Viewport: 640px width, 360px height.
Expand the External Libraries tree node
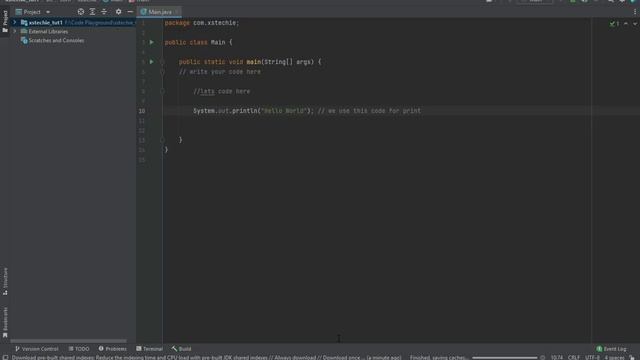[x=15, y=31]
